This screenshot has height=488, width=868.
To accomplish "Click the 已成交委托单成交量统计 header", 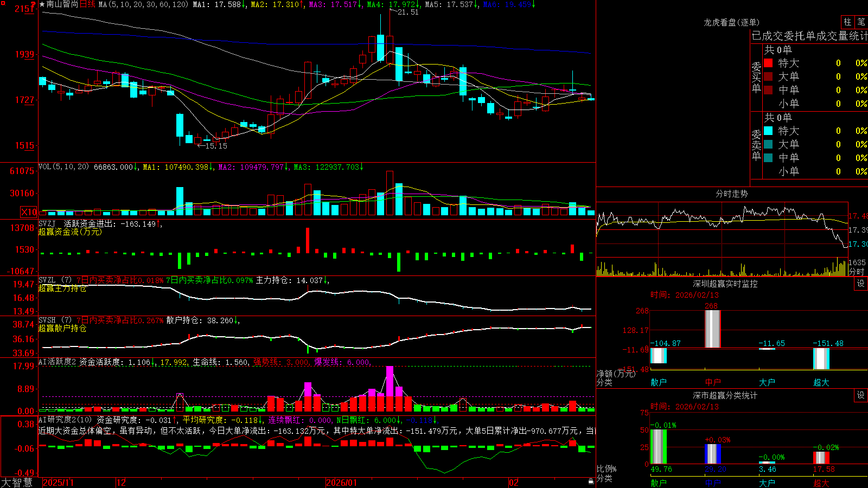I will click(809, 36).
